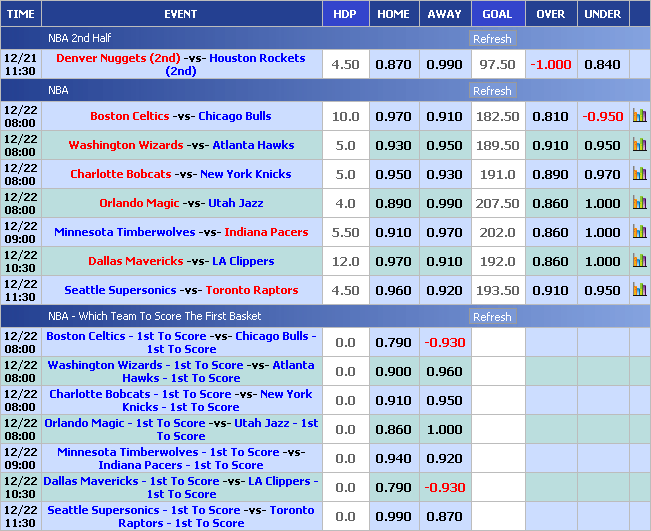Refresh the NBA section odds
The image size is (651, 531).
click(x=492, y=91)
